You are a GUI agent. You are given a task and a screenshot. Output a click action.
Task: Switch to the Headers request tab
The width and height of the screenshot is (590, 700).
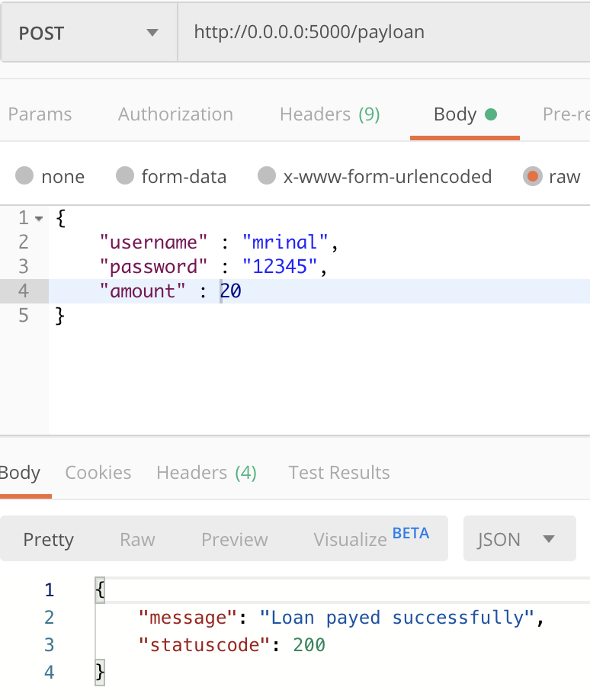(329, 114)
